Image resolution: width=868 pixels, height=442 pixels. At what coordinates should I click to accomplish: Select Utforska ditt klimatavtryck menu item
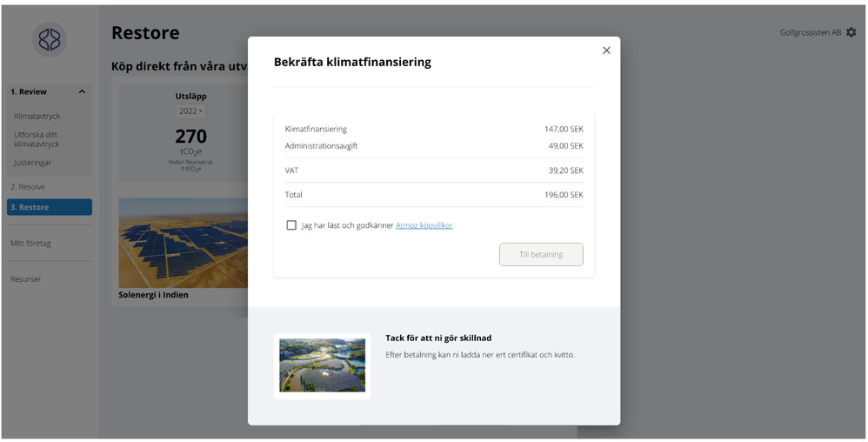point(37,139)
